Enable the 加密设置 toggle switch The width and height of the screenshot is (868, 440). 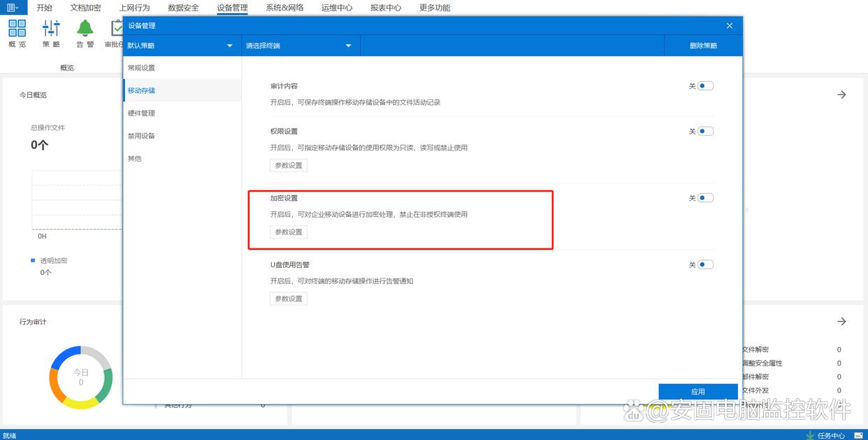coord(705,198)
